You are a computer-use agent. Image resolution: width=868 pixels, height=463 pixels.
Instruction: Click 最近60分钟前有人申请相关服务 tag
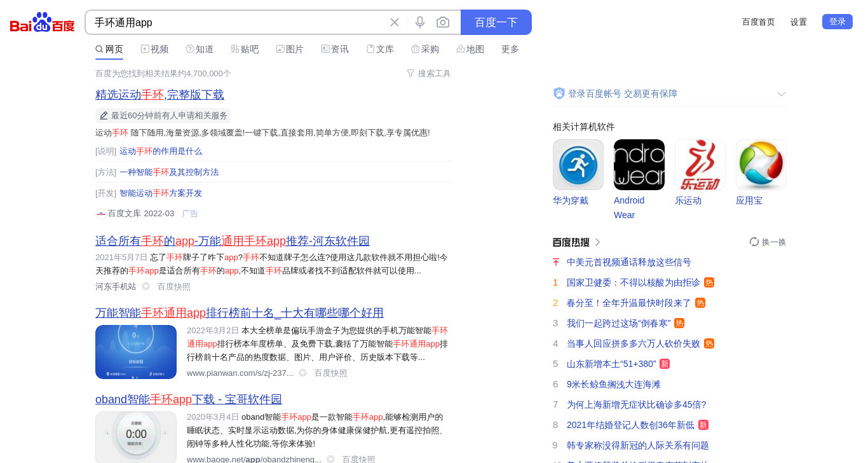point(163,116)
